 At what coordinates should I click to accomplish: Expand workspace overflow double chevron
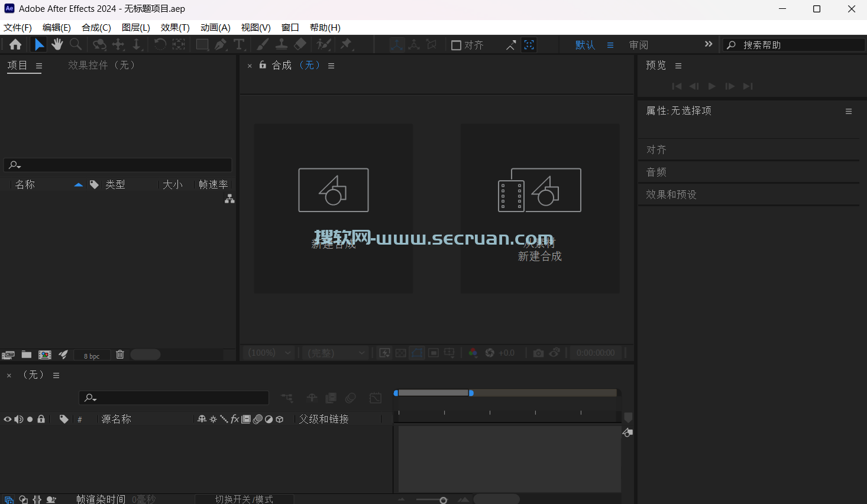pyautogui.click(x=709, y=44)
